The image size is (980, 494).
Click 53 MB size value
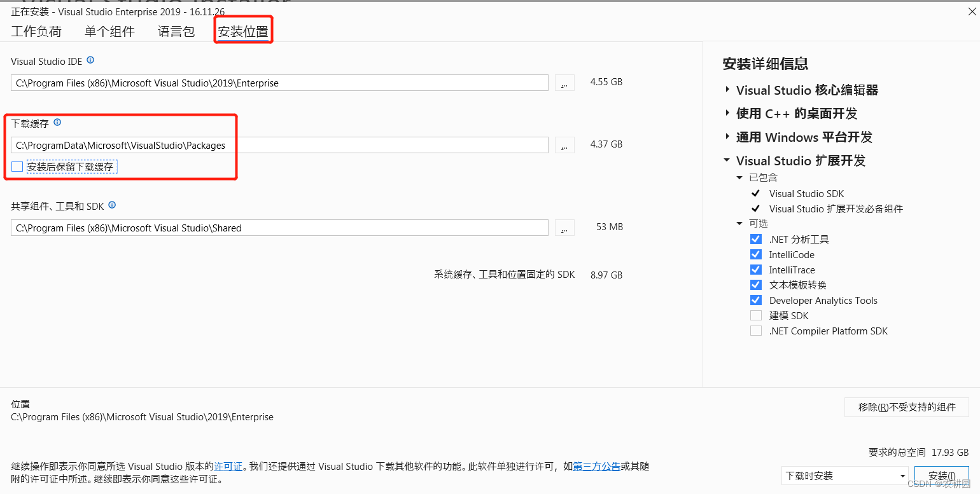point(610,227)
